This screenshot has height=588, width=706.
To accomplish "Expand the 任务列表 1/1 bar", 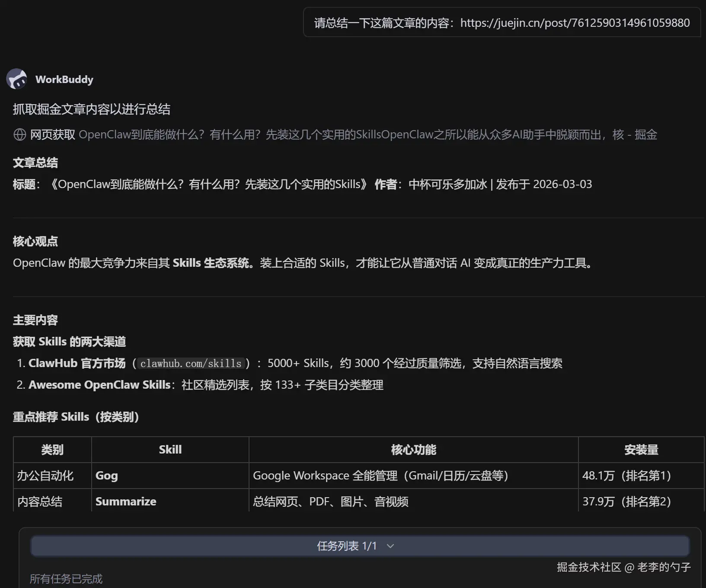I will [360, 546].
